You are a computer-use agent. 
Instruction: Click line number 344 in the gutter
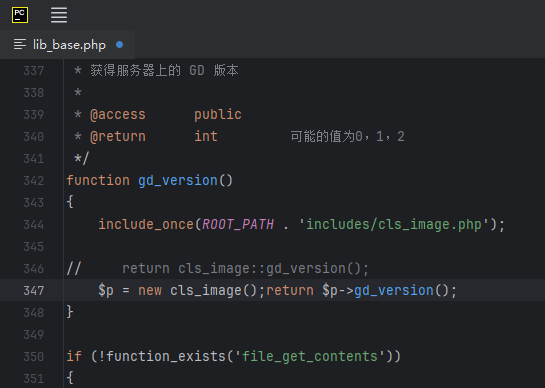tap(34, 225)
